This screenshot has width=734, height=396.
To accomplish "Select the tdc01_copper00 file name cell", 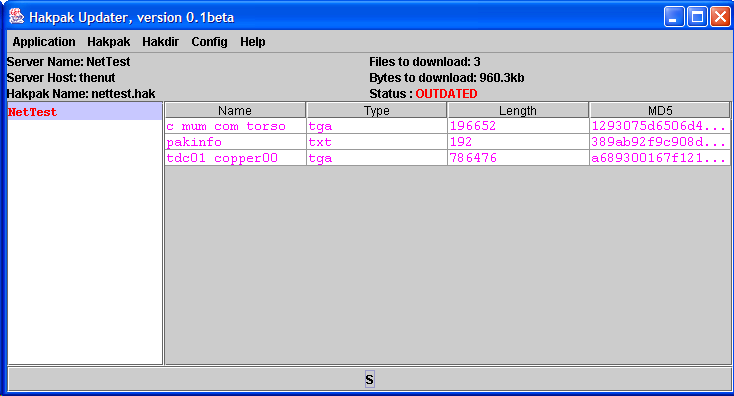I will tap(235, 158).
